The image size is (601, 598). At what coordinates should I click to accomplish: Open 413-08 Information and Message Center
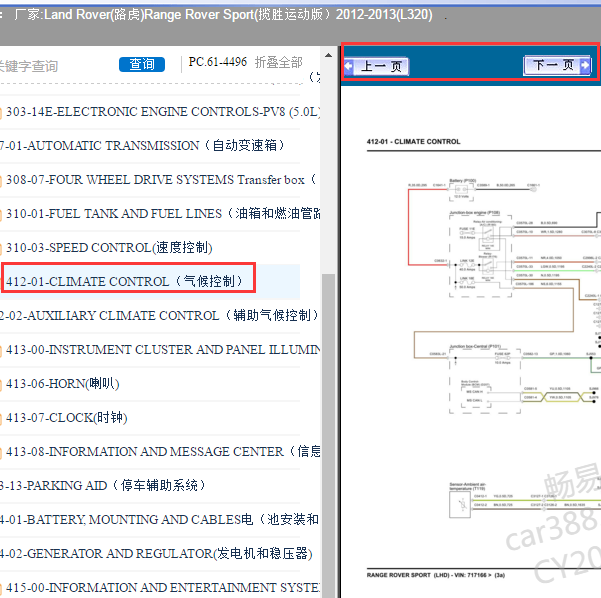point(163,452)
